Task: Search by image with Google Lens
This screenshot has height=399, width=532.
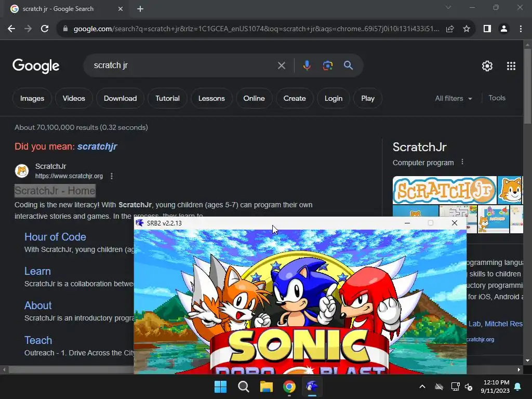Action: (x=327, y=65)
